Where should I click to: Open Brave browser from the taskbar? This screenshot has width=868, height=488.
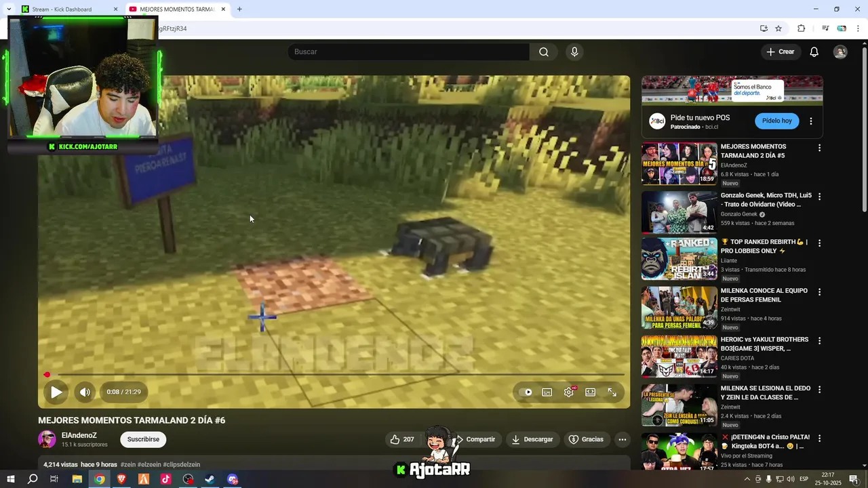[121, 479]
